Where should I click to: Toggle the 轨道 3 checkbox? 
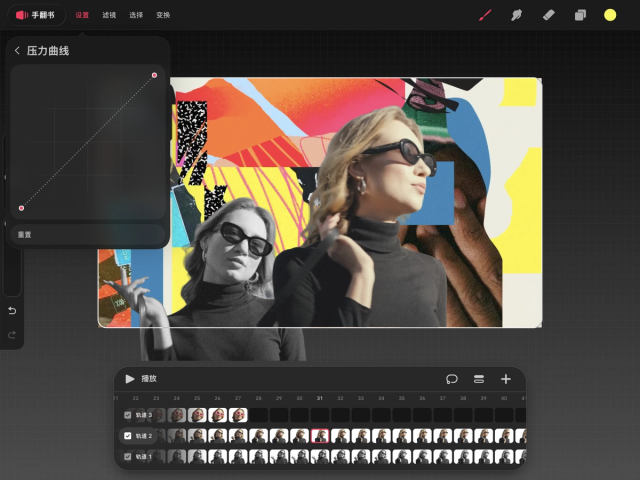click(x=127, y=415)
